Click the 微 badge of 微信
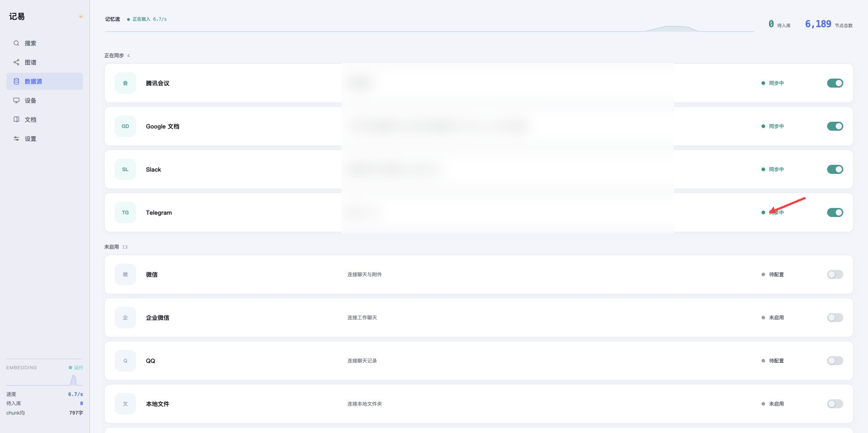868x433 pixels. 125,274
